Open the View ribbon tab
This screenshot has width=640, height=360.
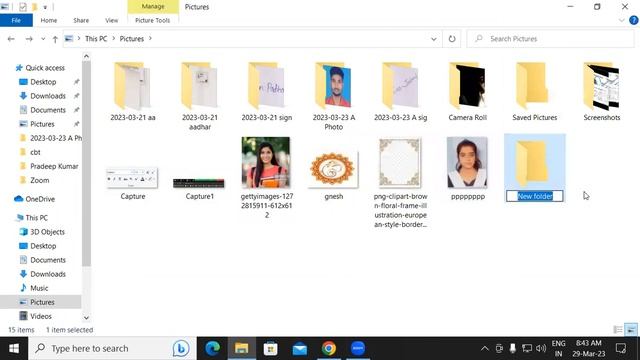click(x=111, y=20)
